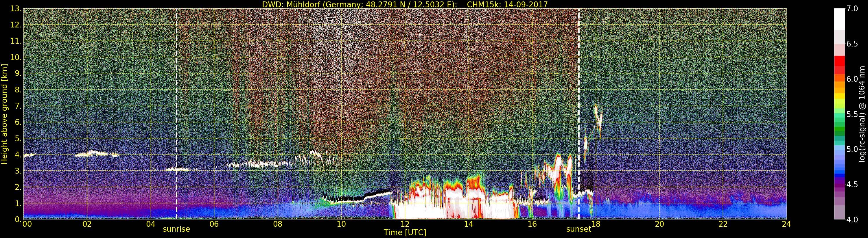Select the '18' time axis tick label
This screenshot has width=868, height=238.
[596, 224]
